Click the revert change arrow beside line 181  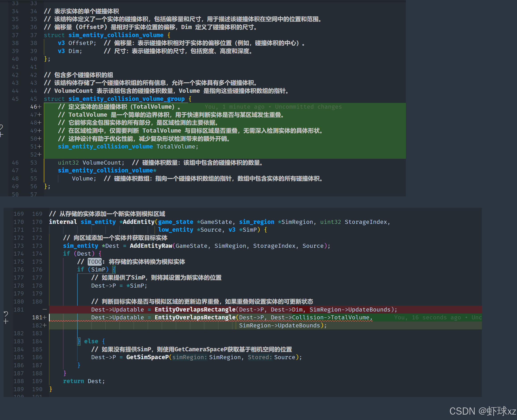6,314
